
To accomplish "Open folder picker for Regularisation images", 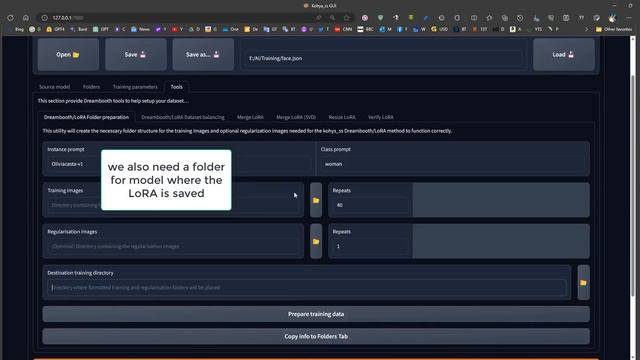I will click(316, 241).
